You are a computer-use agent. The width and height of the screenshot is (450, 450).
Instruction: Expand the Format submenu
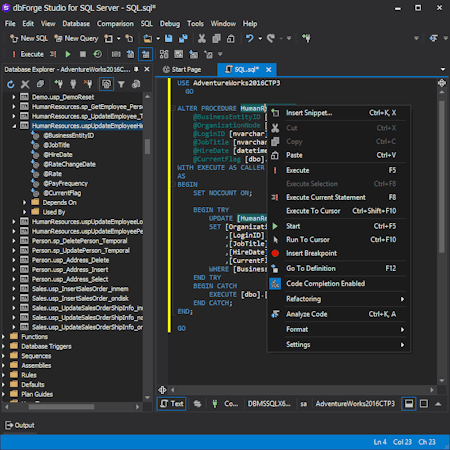(x=339, y=329)
